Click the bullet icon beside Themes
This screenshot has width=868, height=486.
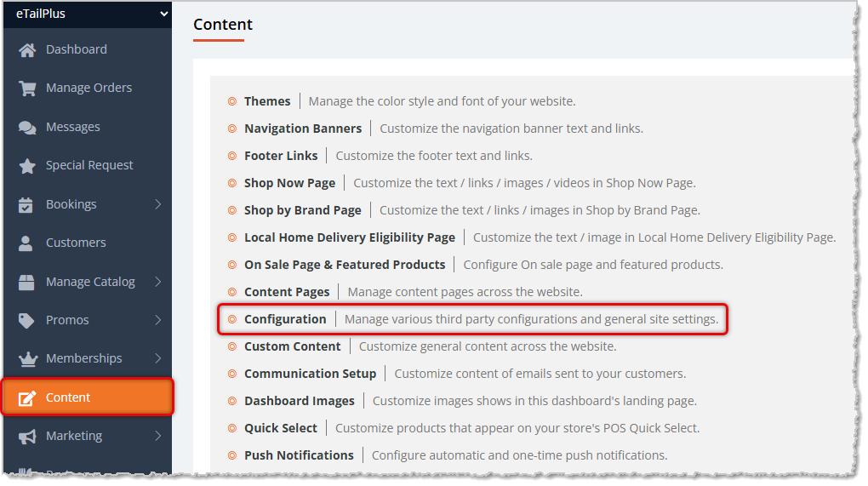[x=232, y=101]
